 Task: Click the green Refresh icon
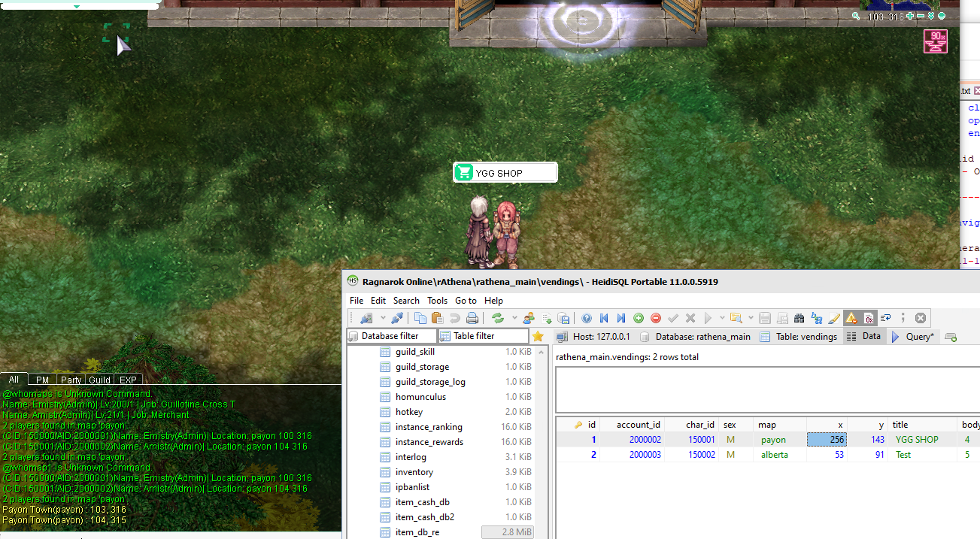pos(497,318)
